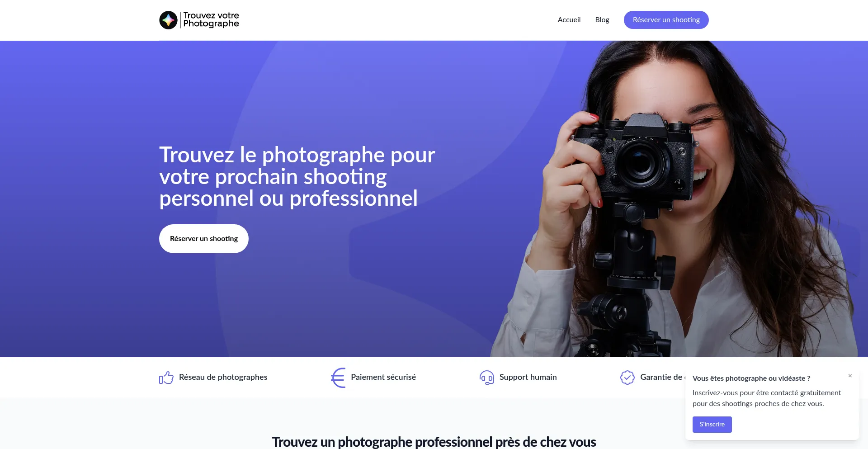Select the Réseau de photographes label
This screenshot has width=868, height=449.
(x=223, y=377)
